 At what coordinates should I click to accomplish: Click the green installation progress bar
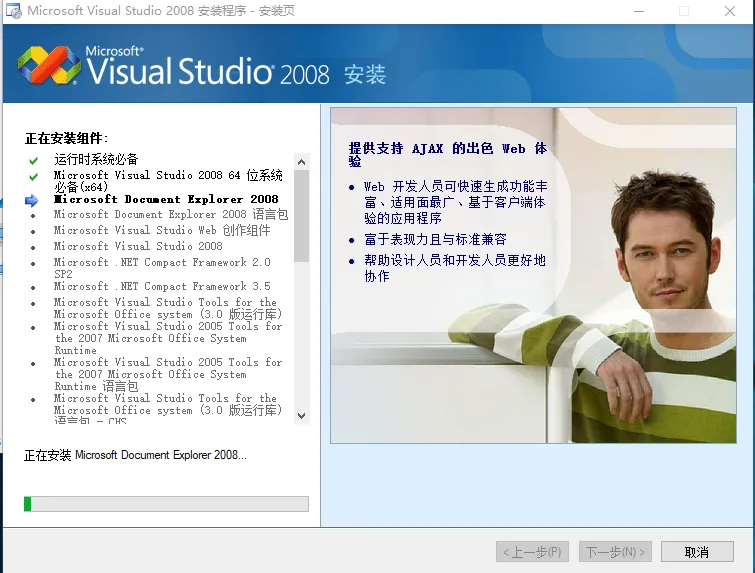click(x=166, y=504)
